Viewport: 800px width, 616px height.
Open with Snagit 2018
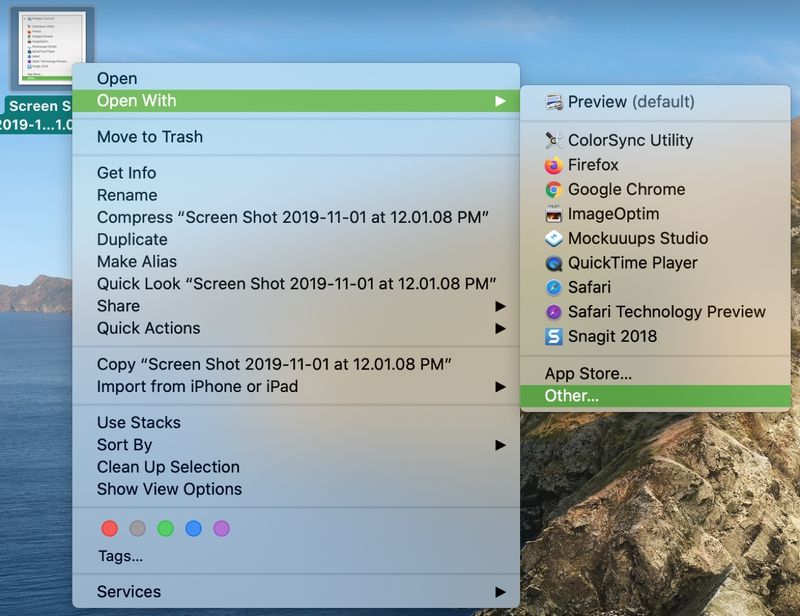click(656, 337)
